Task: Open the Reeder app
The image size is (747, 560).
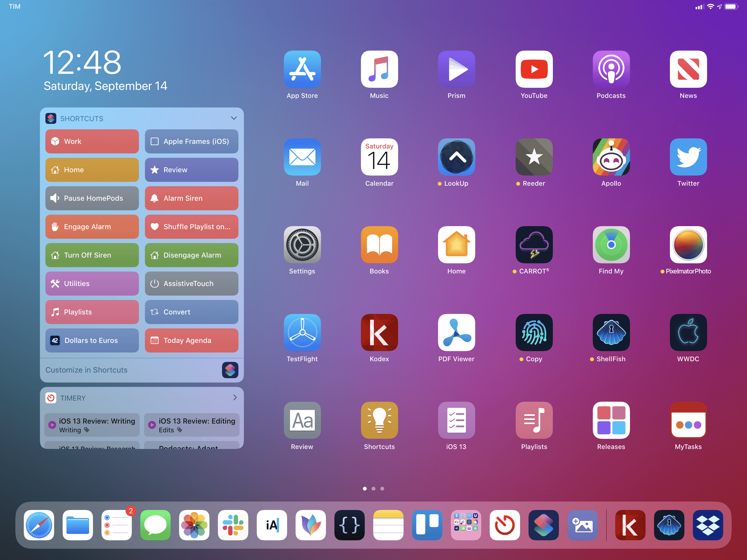Action: click(534, 157)
